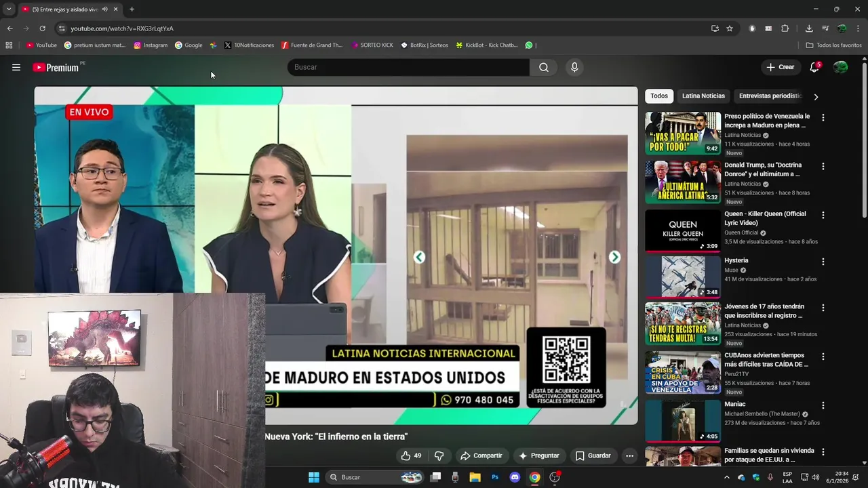The width and height of the screenshot is (868, 488).
Task: Open the taskbar clock and date
Action: (842, 477)
